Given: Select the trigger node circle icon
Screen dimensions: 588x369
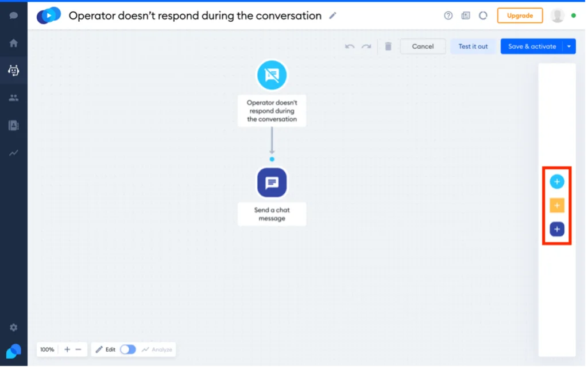Looking at the screenshot, I should 272,75.
